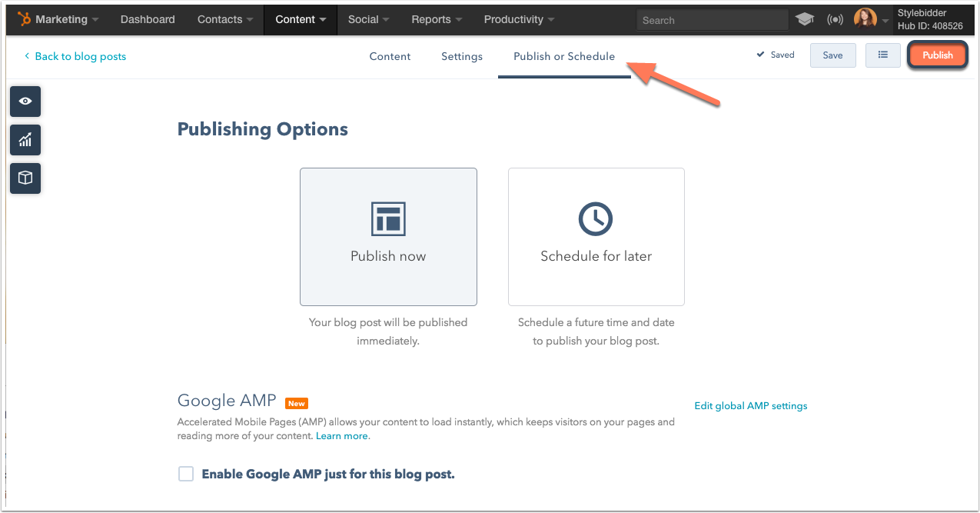Open Edit global AMP settings link
Image resolution: width=980 pixels, height=513 pixels.
(x=750, y=405)
